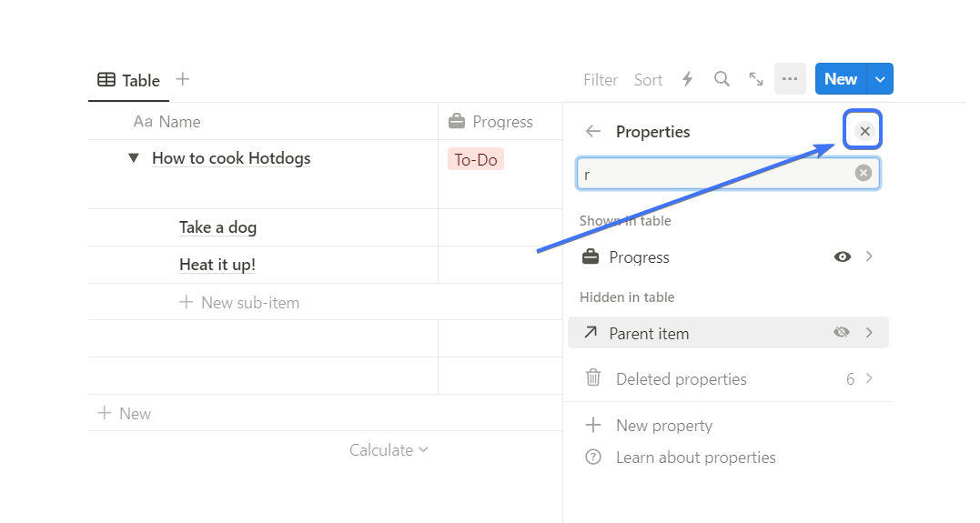Hide the Progress property using eye icon

843,257
